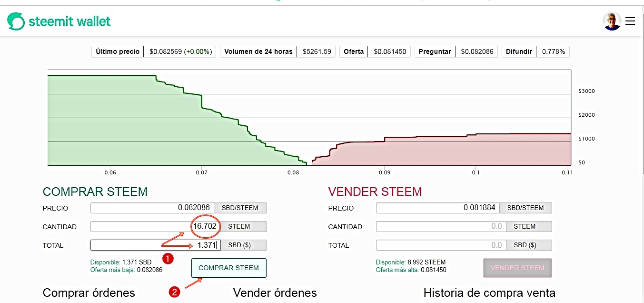Click the user profile avatar
The image size is (644, 303).
612,21
